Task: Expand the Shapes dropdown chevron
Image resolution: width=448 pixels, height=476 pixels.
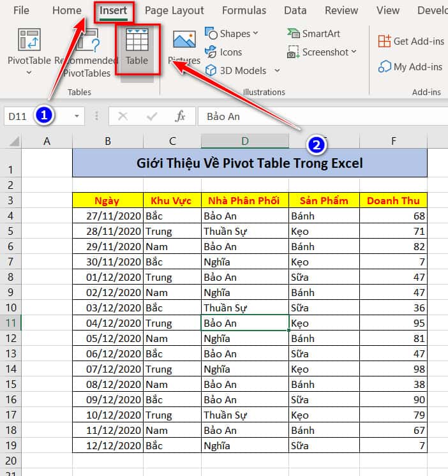Action: coord(255,33)
